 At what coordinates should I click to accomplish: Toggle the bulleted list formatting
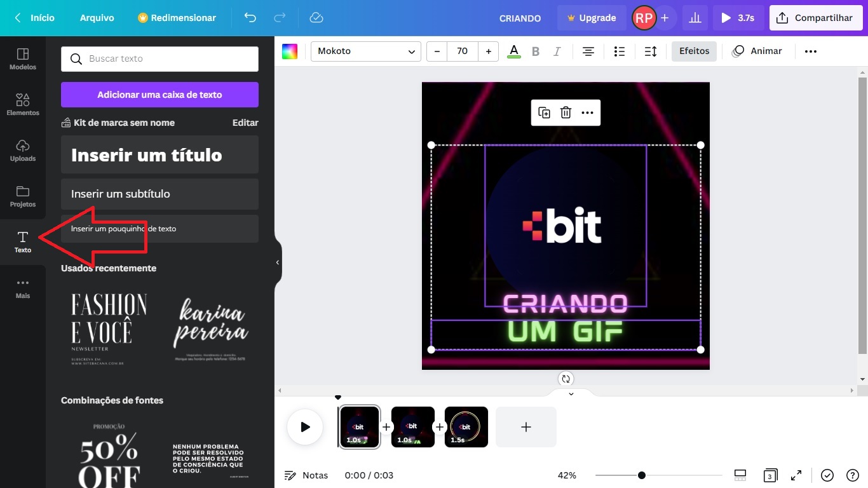click(620, 51)
